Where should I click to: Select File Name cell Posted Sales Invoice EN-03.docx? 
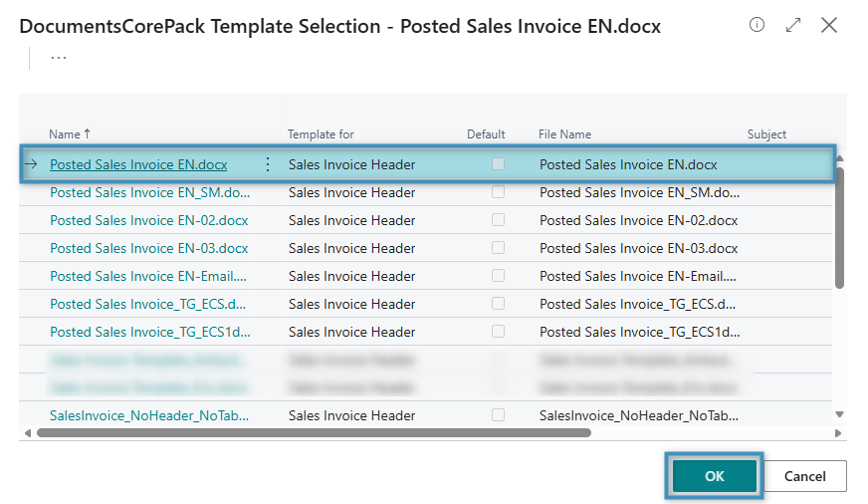pyautogui.click(x=639, y=248)
